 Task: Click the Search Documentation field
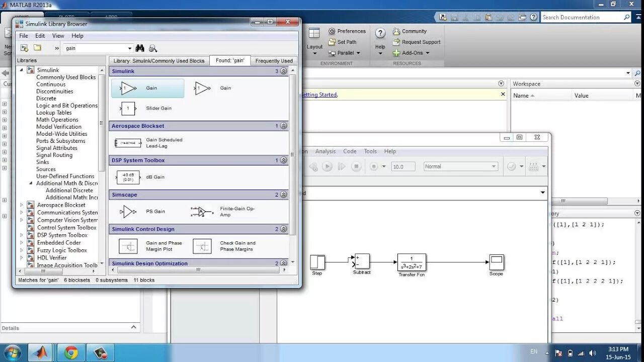click(x=586, y=17)
